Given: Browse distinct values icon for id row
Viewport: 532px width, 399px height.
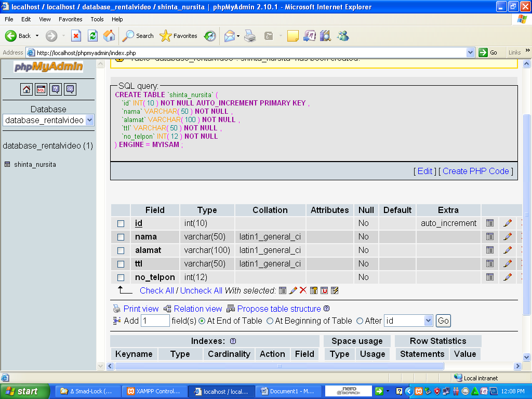Looking at the screenshot, I should pos(490,223).
